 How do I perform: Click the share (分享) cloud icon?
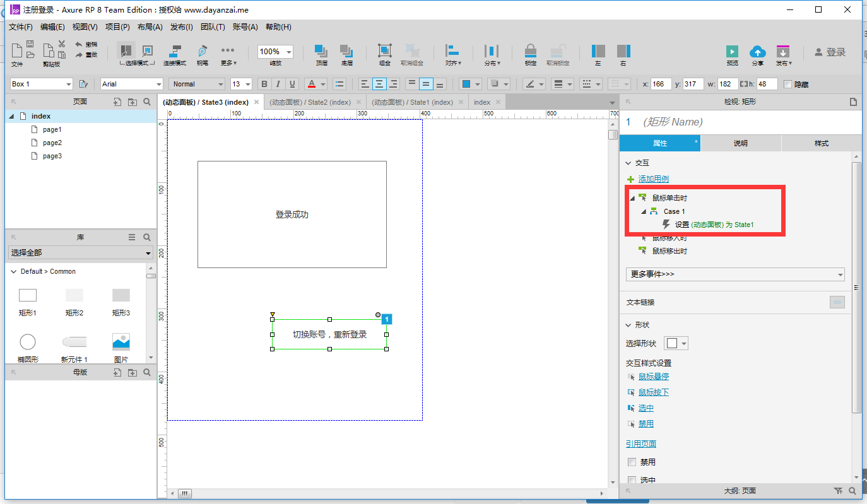coord(757,52)
